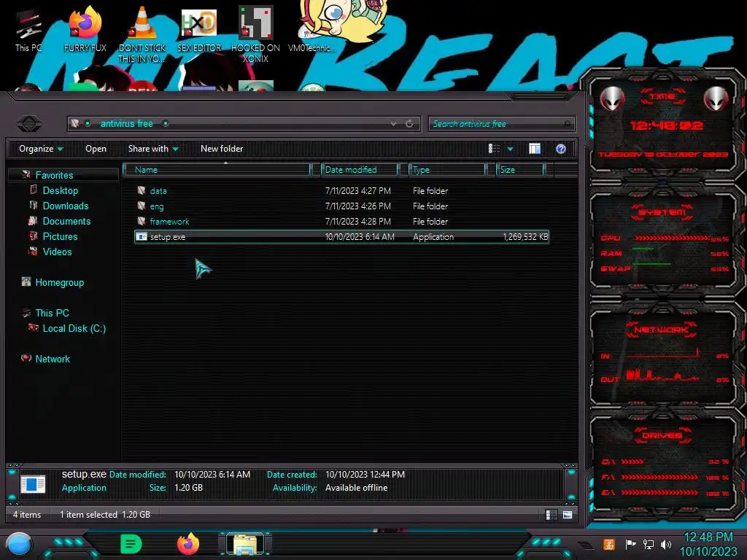Open the This PC desktop icon

point(28,31)
